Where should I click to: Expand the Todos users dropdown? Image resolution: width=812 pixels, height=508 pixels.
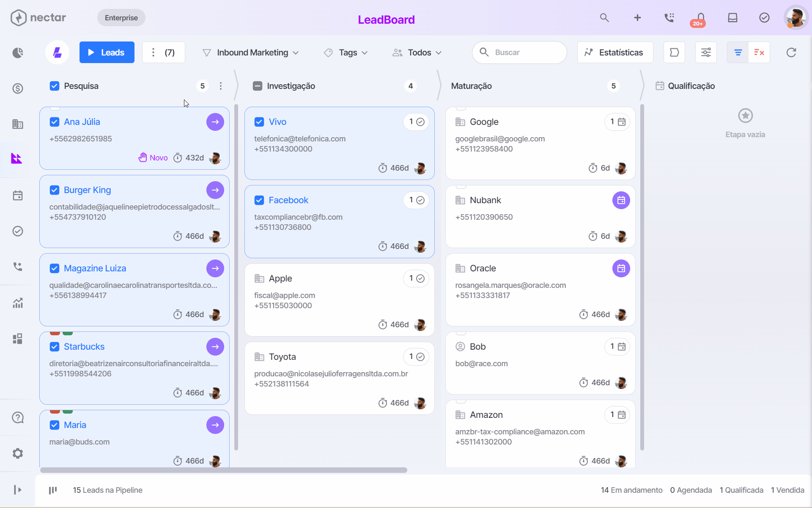tap(417, 52)
